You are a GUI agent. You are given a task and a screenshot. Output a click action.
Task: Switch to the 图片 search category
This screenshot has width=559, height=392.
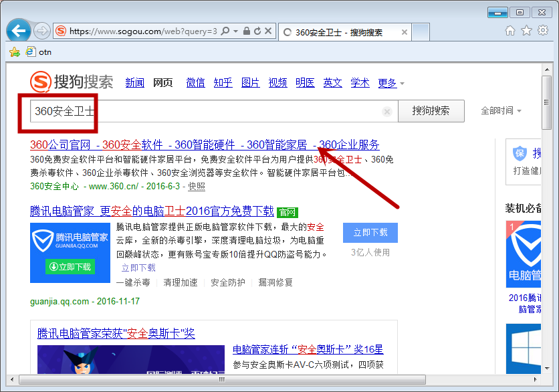point(250,83)
